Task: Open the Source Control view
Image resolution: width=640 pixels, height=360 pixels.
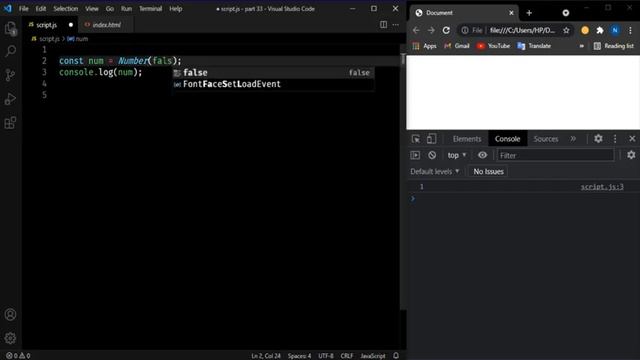Action: coord(11,75)
